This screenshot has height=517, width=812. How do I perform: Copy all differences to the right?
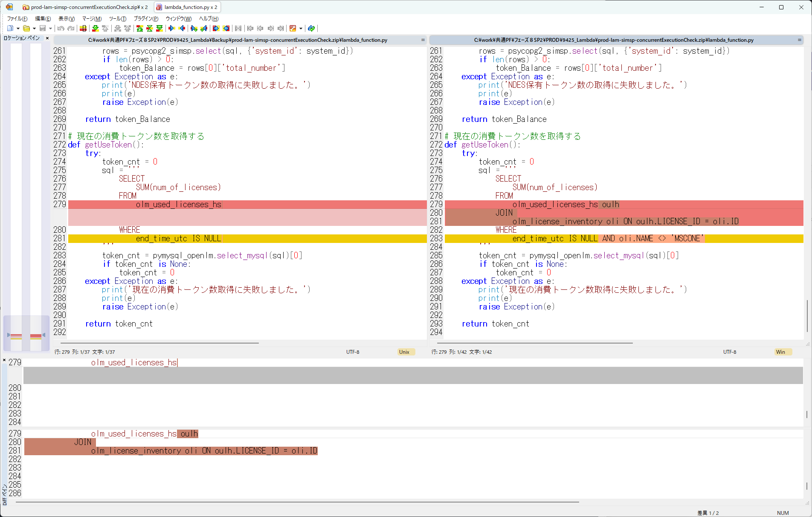point(216,29)
